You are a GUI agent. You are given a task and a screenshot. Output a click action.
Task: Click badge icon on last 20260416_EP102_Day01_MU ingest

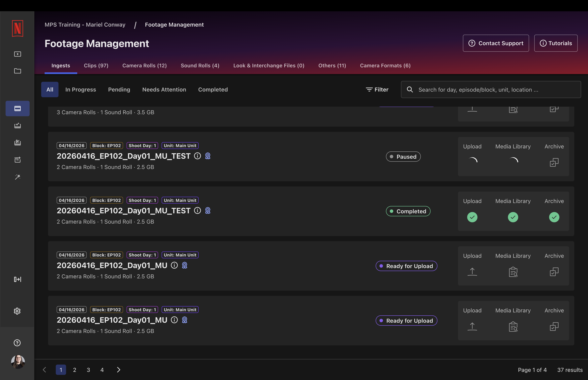coord(185,320)
